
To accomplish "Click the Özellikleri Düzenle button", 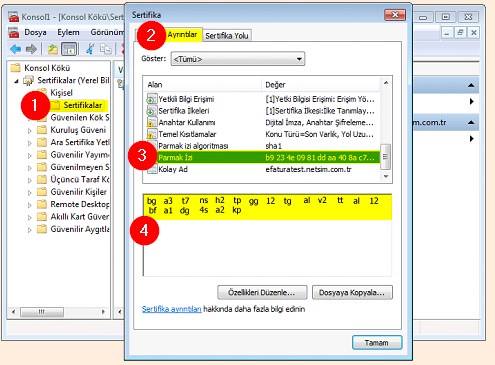I will (x=262, y=293).
